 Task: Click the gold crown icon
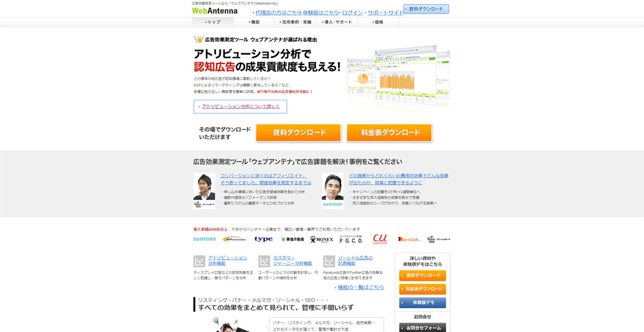tap(199, 39)
